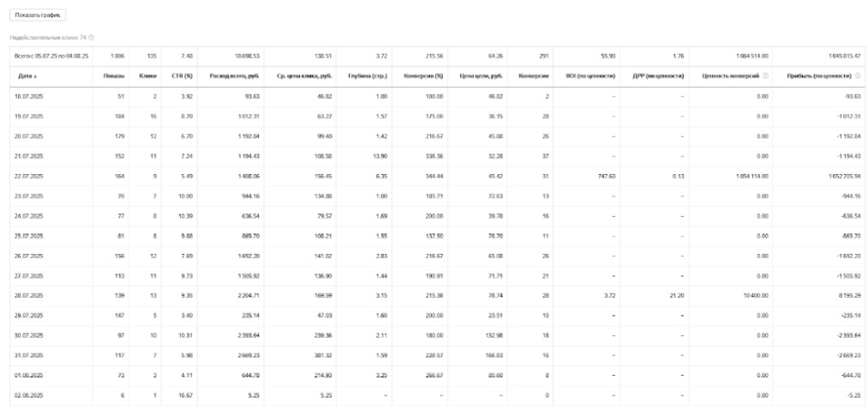Sort by Конверсия (%) header
The width and height of the screenshot is (868, 410).
click(x=423, y=75)
